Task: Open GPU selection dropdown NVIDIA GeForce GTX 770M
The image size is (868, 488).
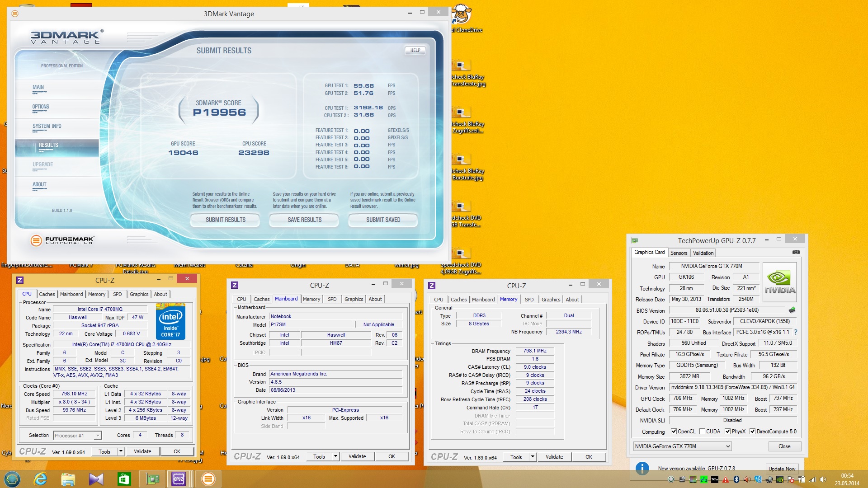Action: (682, 446)
